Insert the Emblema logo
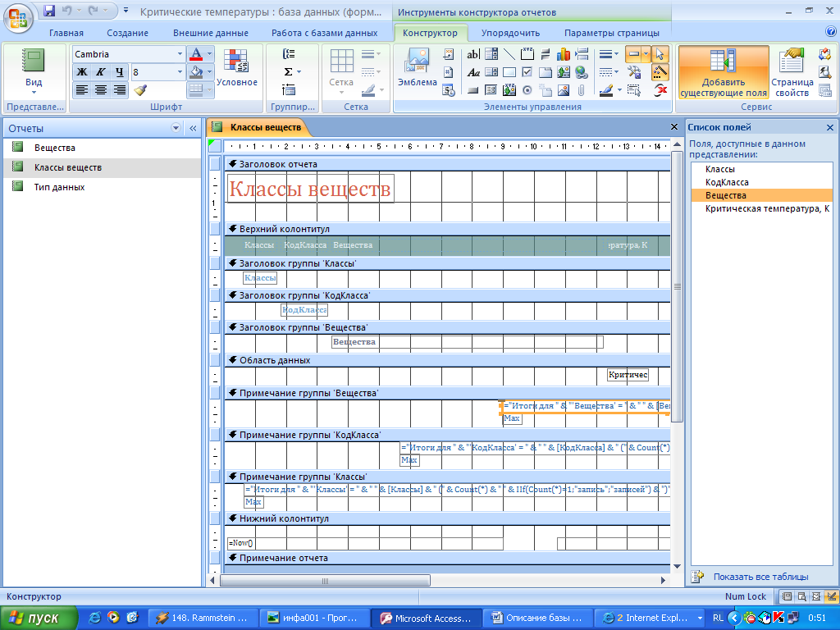840x630 pixels. click(x=418, y=67)
